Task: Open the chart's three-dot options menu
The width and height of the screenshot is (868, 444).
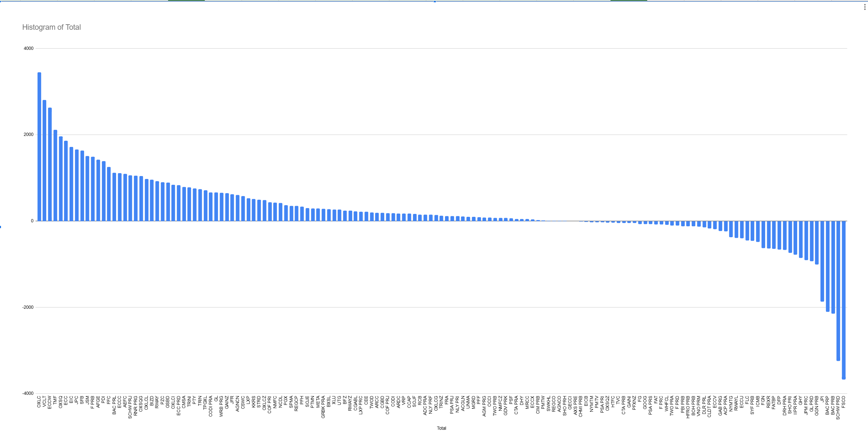Action: tap(865, 7)
